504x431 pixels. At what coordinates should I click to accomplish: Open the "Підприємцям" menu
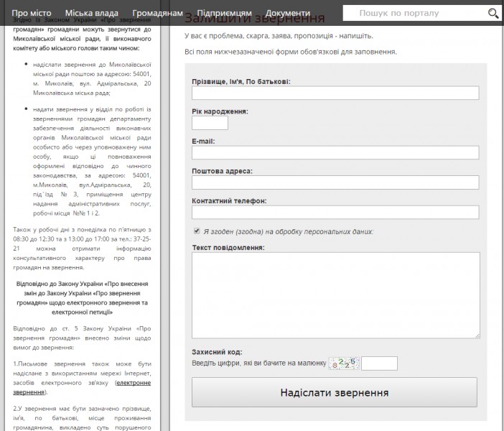pyautogui.click(x=224, y=13)
